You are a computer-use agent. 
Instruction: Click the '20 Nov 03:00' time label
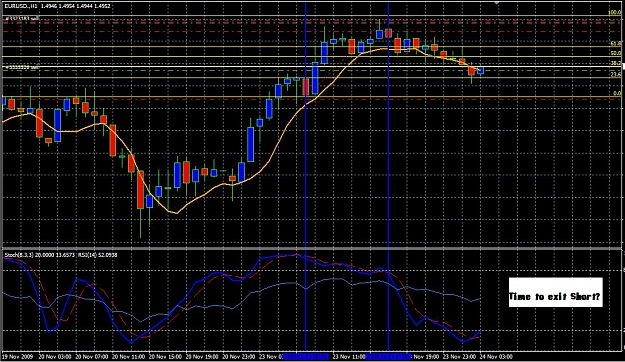(x=55, y=356)
